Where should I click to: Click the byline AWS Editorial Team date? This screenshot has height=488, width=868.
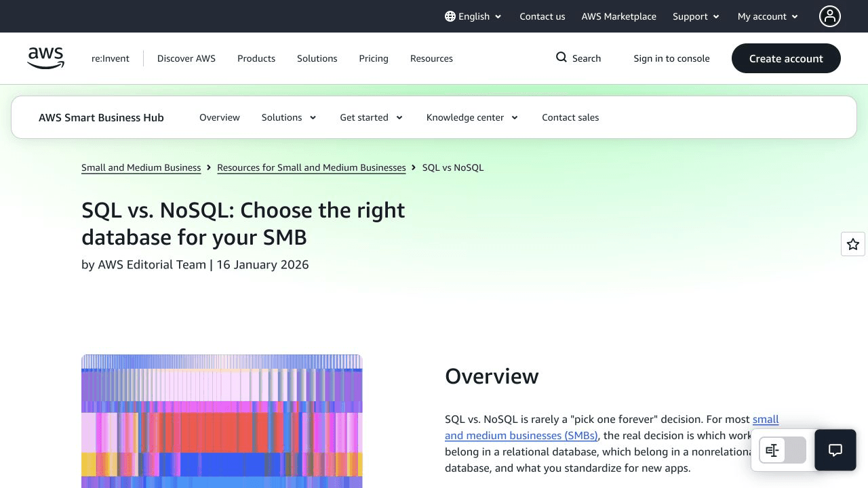coord(195,264)
